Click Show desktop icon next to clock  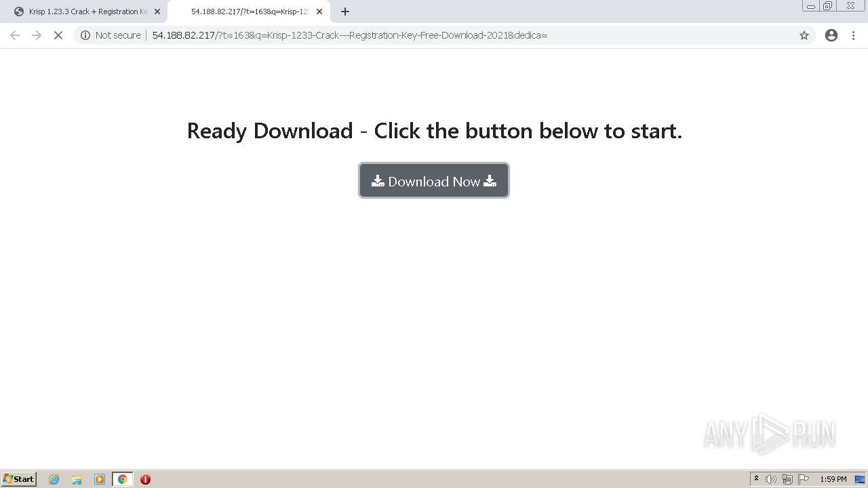pos(861,479)
